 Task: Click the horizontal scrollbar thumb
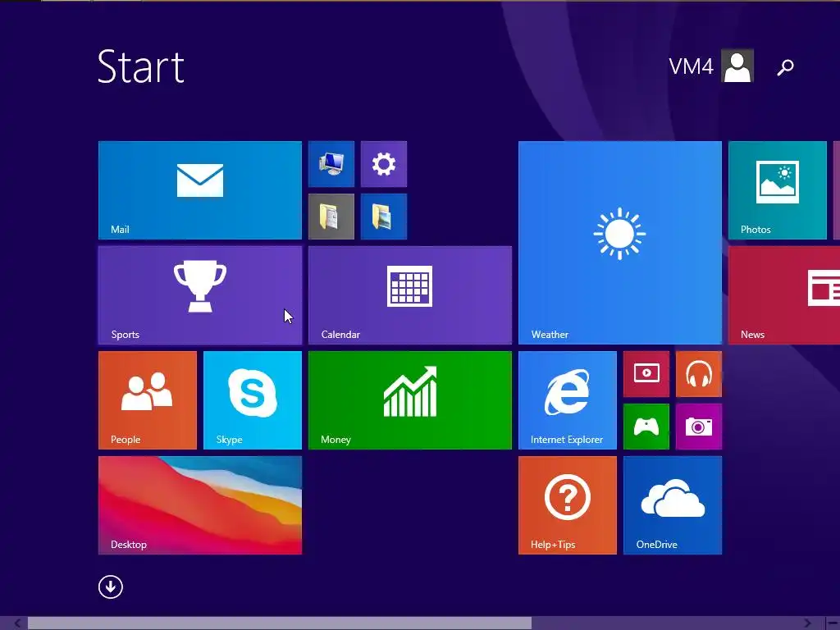coord(280,623)
